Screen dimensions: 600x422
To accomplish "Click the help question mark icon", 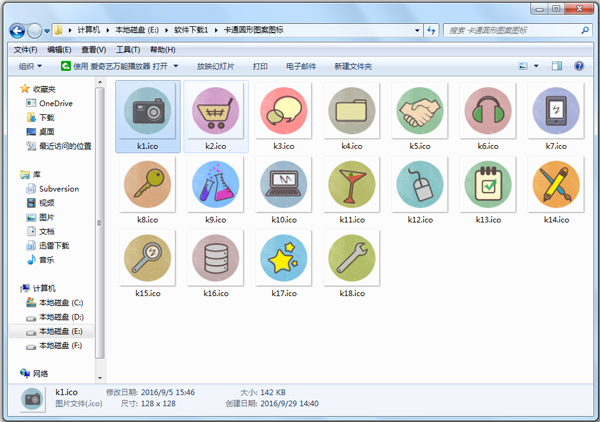I will 582,67.
